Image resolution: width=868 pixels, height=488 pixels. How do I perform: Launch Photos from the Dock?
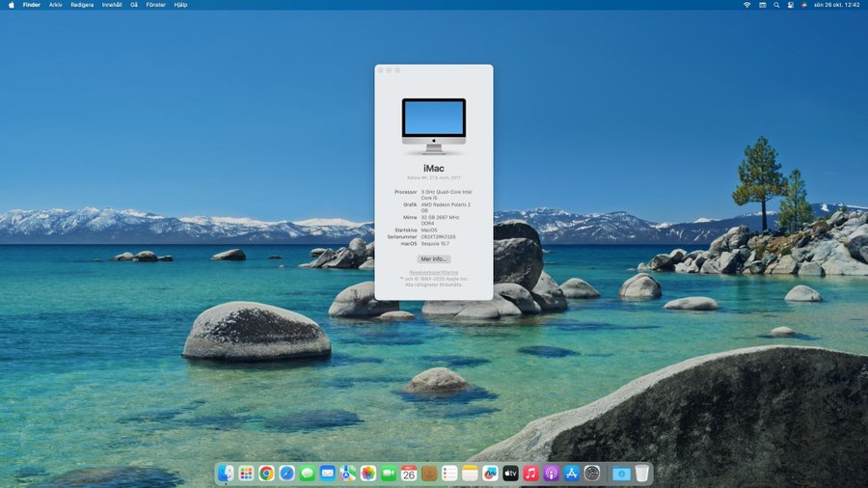pyautogui.click(x=367, y=474)
